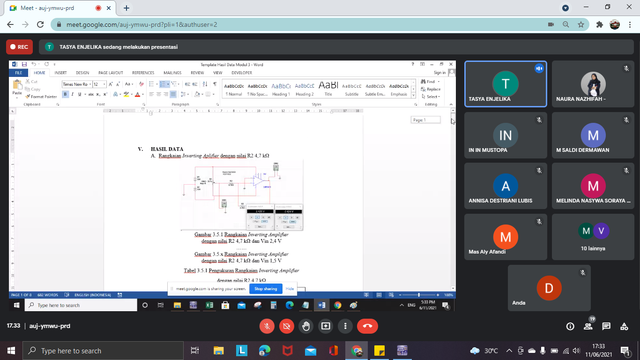Toggle Bold in Word ribbon
The width and height of the screenshot is (640, 360).
[65, 94]
